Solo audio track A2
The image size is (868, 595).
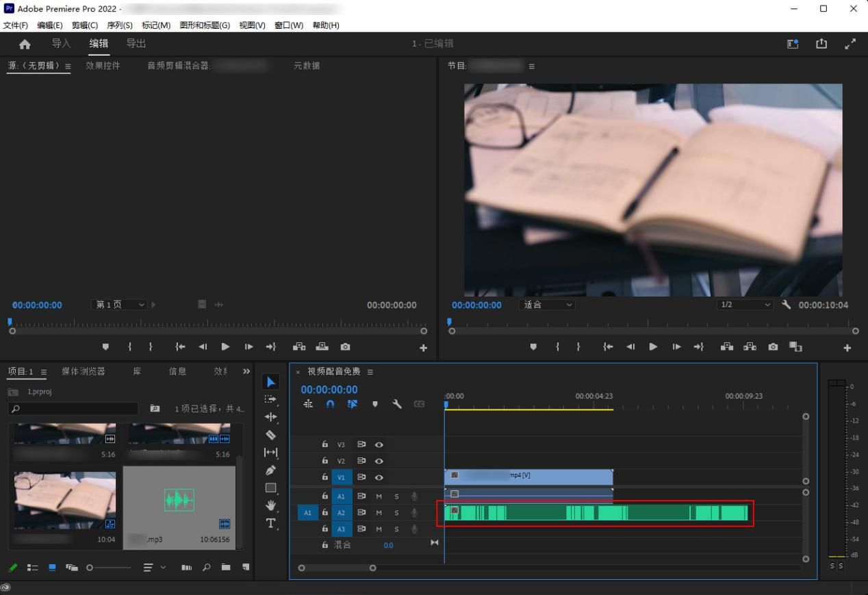click(x=396, y=513)
